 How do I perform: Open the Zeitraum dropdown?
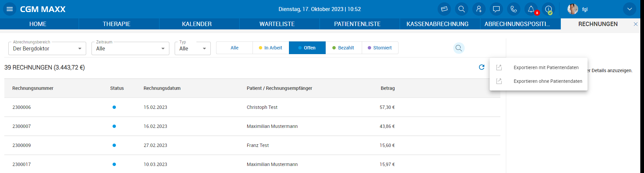pos(130,48)
